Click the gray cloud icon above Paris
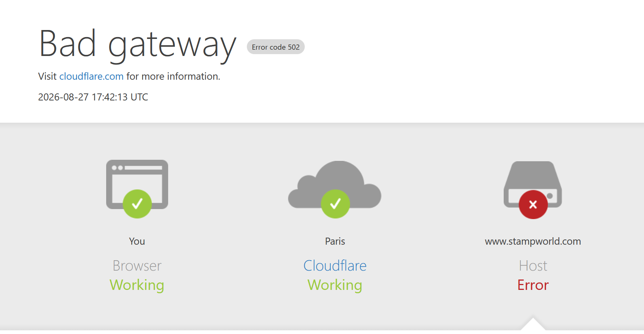644x334 pixels. [335, 189]
